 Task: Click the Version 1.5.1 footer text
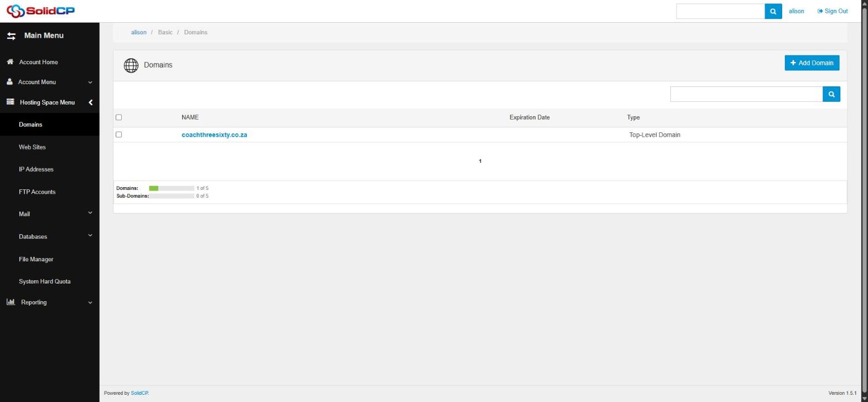tap(843, 393)
